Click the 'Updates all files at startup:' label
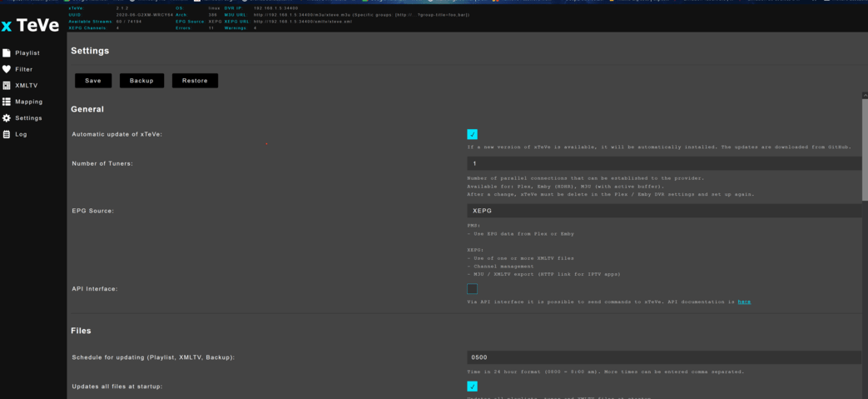Viewport: 868px width, 399px height. pos(117,387)
